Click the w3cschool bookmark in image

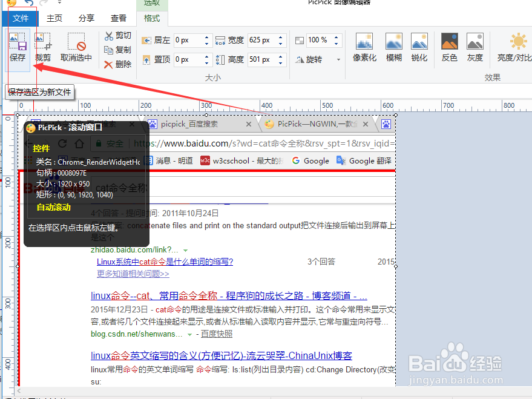click(x=241, y=161)
